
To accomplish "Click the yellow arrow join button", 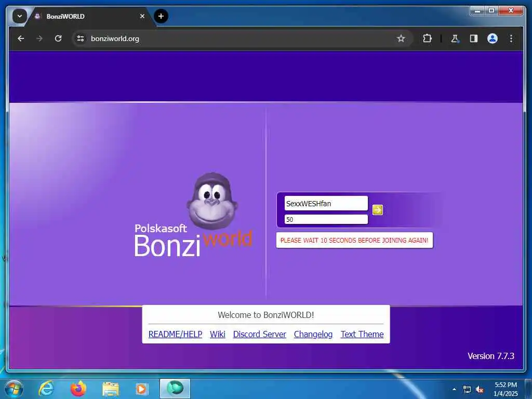I will pyautogui.click(x=377, y=210).
